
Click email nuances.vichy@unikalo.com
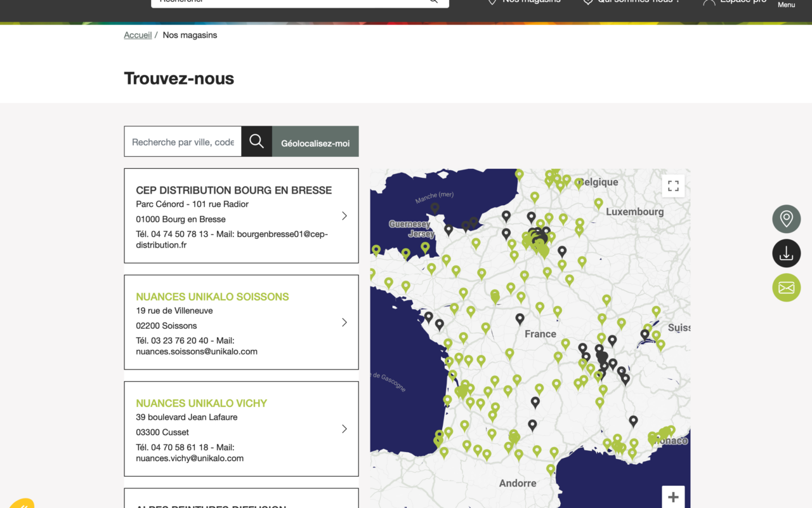190,458
